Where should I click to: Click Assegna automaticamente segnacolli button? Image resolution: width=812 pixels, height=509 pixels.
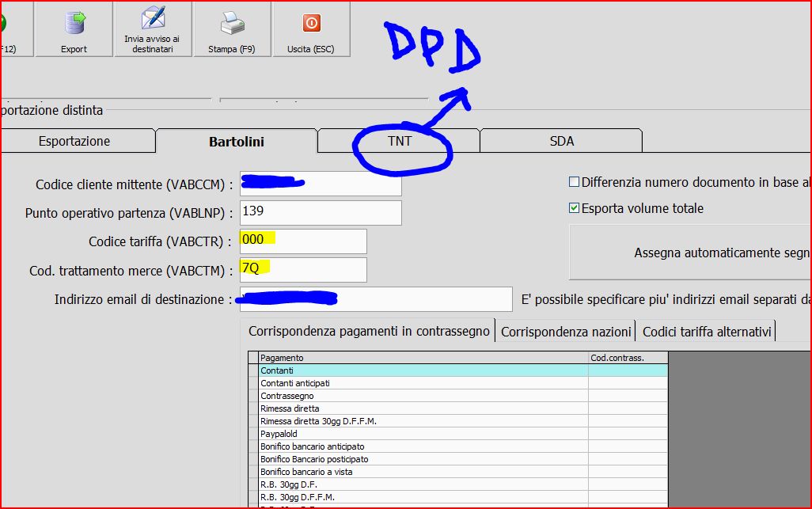pyautogui.click(x=690, y=253)
